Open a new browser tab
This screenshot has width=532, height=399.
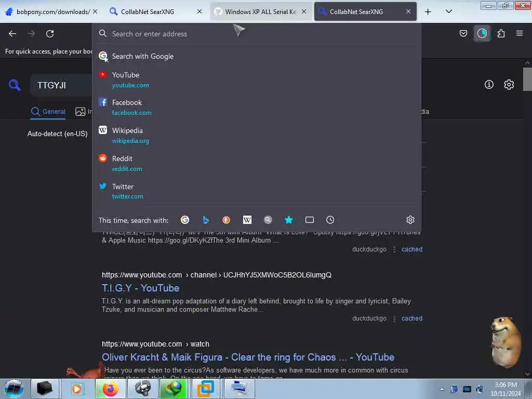pos(428,11)
